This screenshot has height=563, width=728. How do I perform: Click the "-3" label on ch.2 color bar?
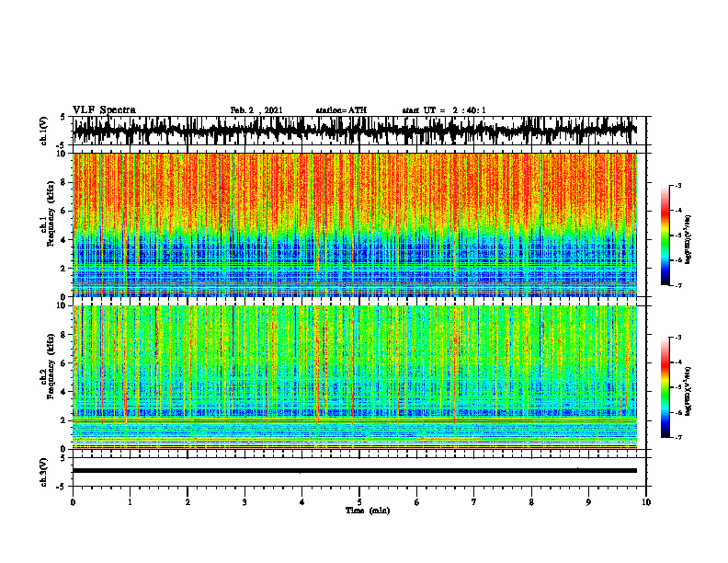677,338
